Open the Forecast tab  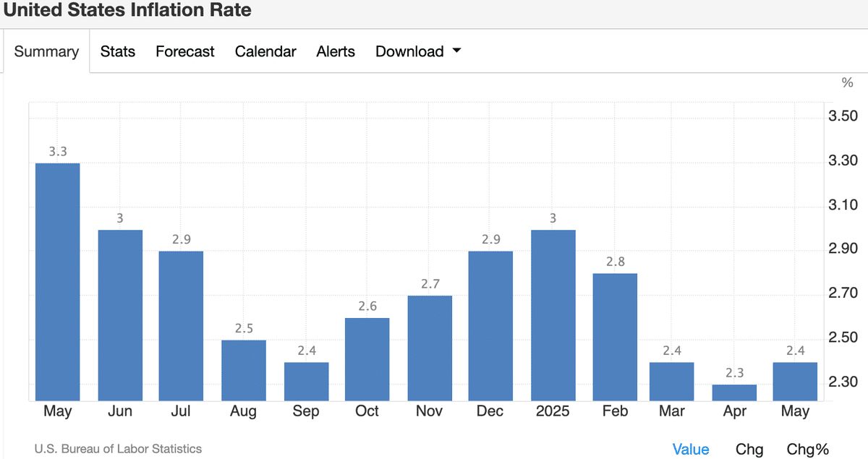185,51
